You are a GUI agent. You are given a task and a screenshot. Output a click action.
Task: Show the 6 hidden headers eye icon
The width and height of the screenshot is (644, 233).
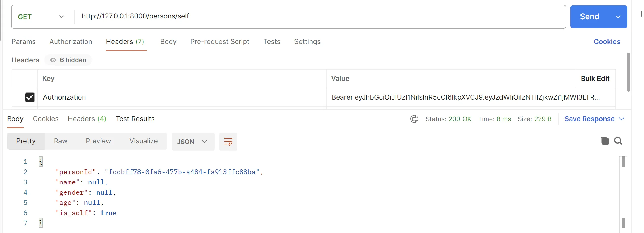click(x=53, y=60)
